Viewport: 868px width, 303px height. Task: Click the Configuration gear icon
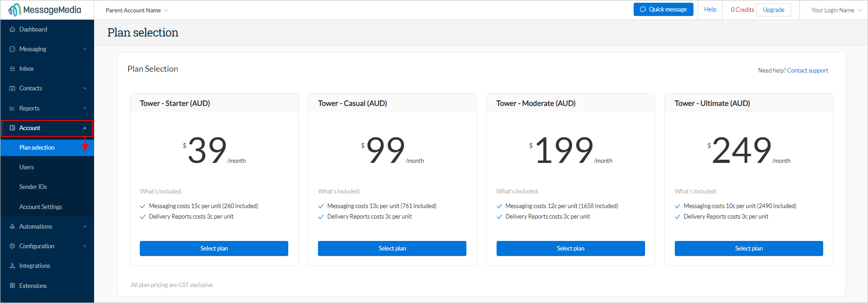pos(12,246)
